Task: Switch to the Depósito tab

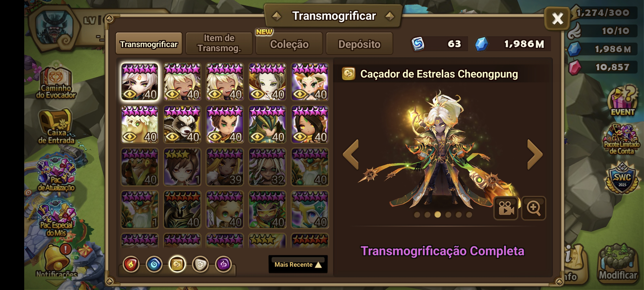Action: click(359, 44)
